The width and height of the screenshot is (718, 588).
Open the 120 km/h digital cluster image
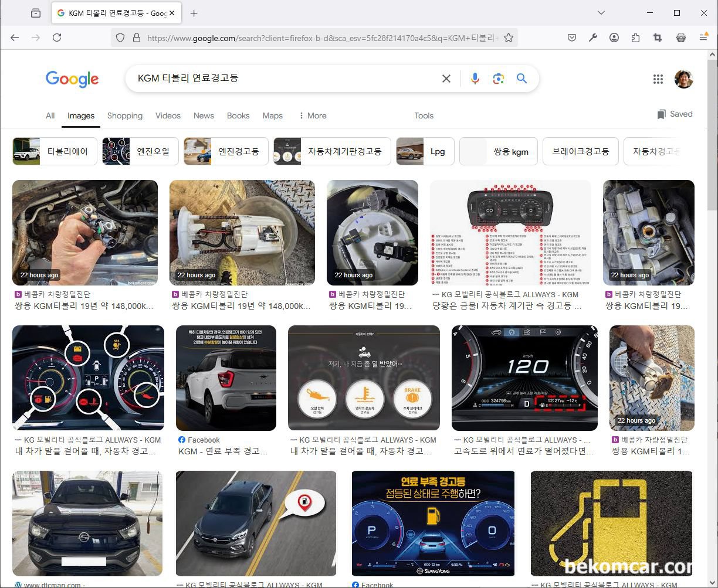pos(524,378)
